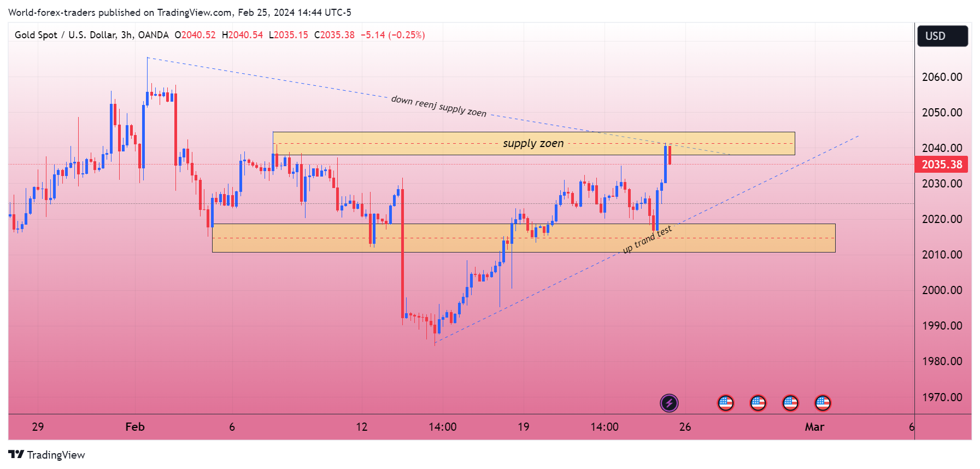
Task: Open the USD currency selector
Action: point(942,36)
